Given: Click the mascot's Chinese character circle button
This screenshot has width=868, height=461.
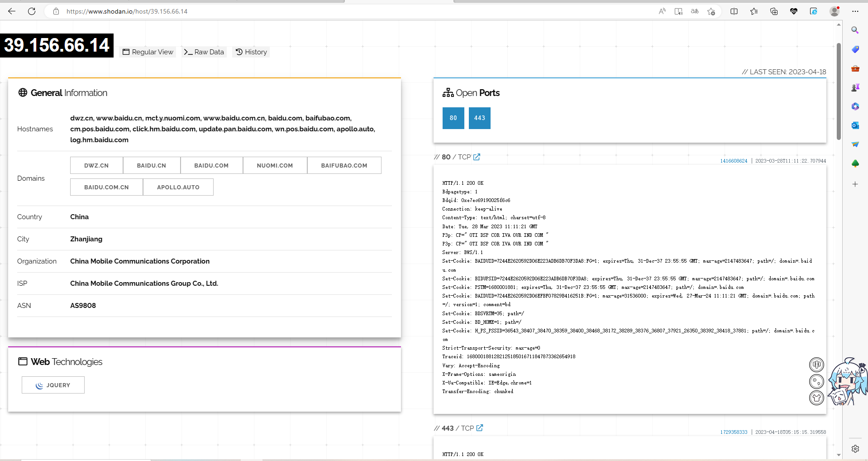Looking at the screenshot, I should coord(816,365).
